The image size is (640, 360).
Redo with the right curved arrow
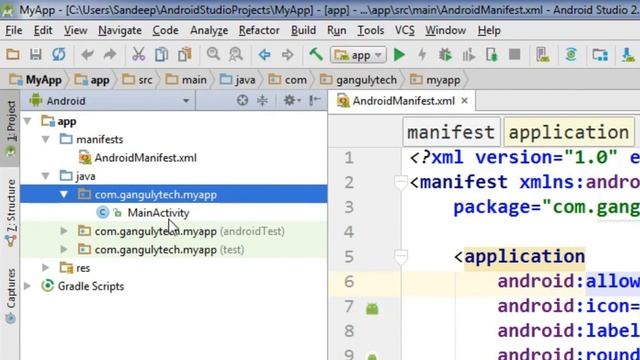(x=110, y=54)
